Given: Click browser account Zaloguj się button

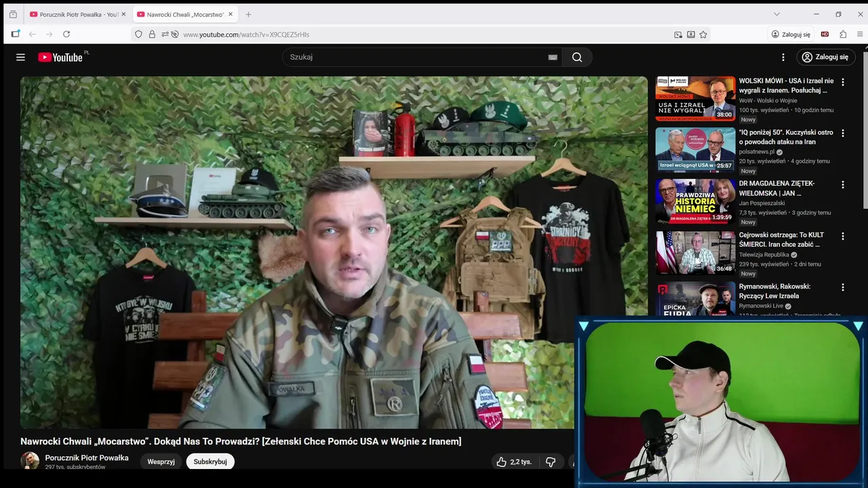Looking at the screenshot, I should click(791, 34).
